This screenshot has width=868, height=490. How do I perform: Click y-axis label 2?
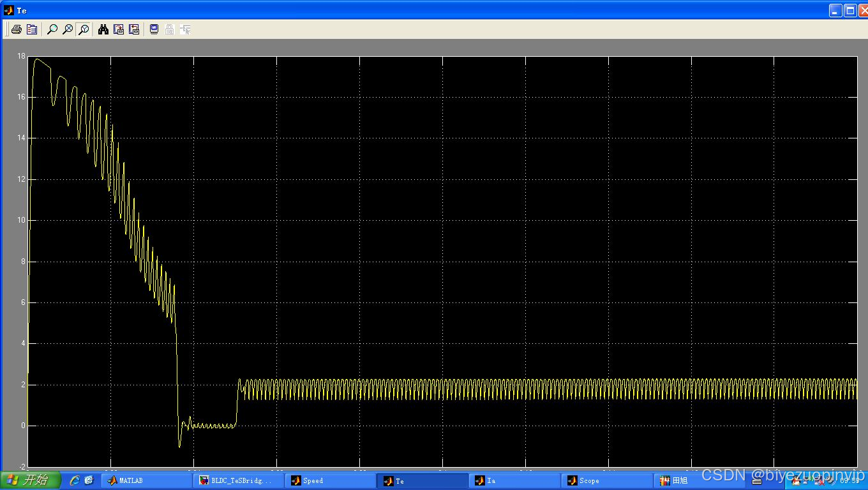coord(23,385)
